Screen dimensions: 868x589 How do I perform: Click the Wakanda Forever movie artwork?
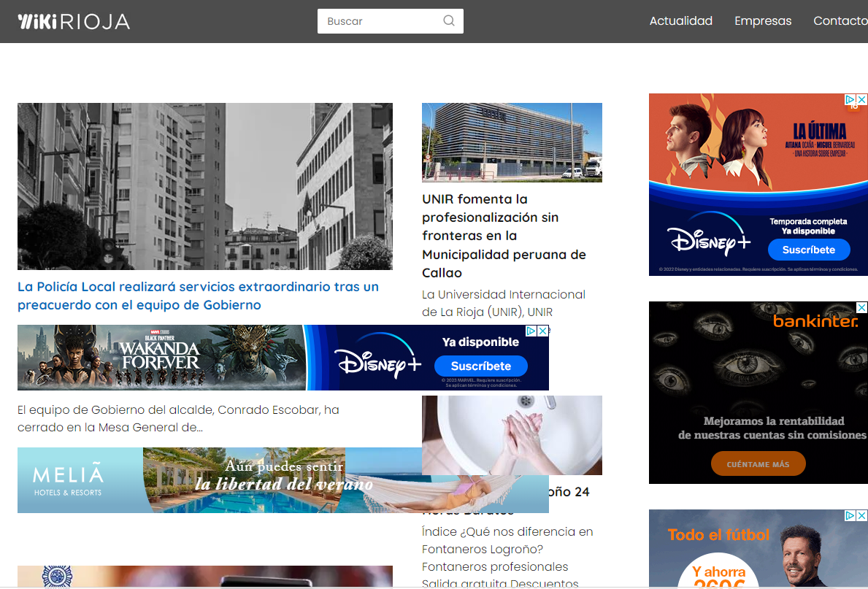(161, 358)
